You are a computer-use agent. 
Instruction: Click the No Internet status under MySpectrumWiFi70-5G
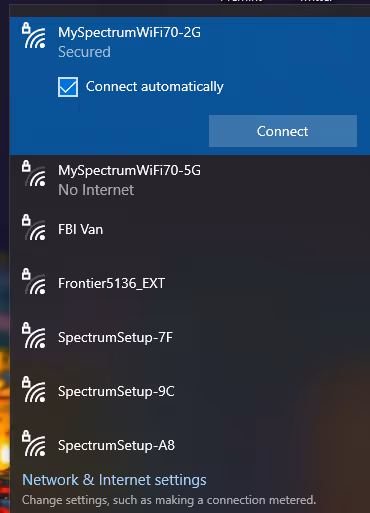(96, 190)
